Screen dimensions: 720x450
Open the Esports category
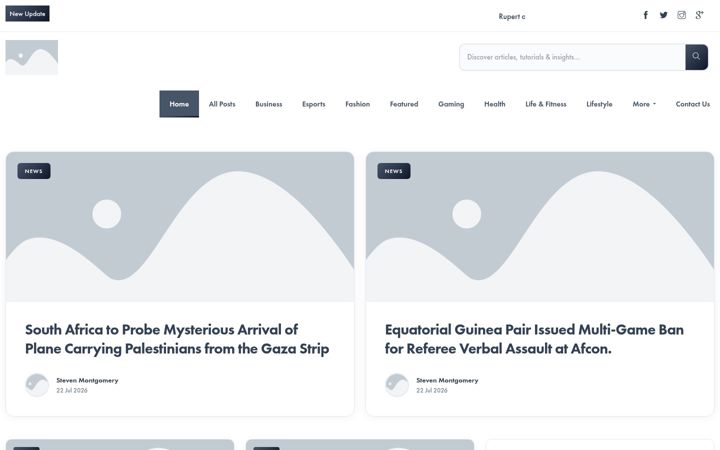tap(314, 104)
